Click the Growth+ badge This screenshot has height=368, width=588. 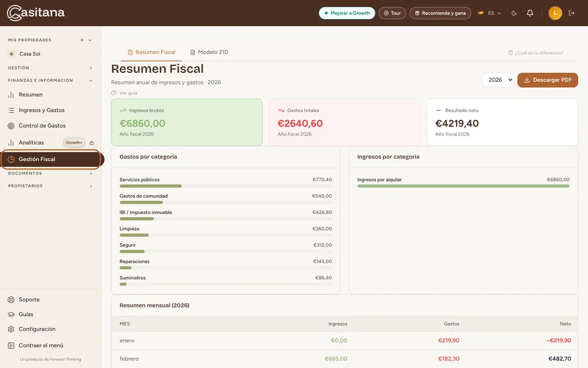(74, 143)
